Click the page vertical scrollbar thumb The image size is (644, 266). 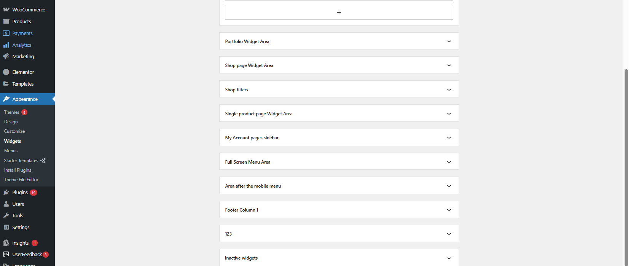point(626,167)
